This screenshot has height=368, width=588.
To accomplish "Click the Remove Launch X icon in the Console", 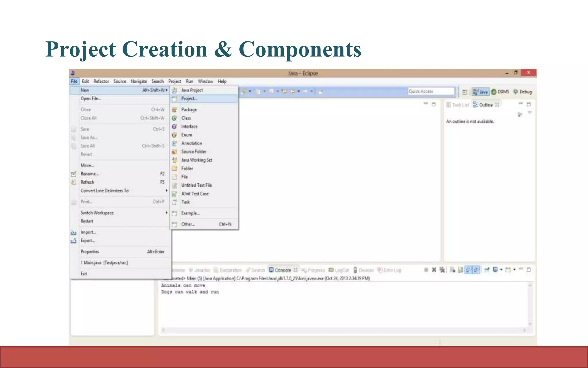I will pyautogui.click(x=434, y=270).
